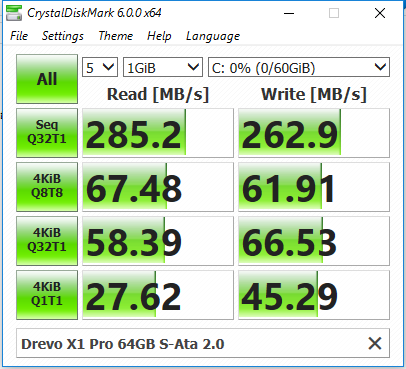The width and height of the screenshot is (406, 369).
Task: Close the CrystalDiskMark window
Action: (380, 13)
